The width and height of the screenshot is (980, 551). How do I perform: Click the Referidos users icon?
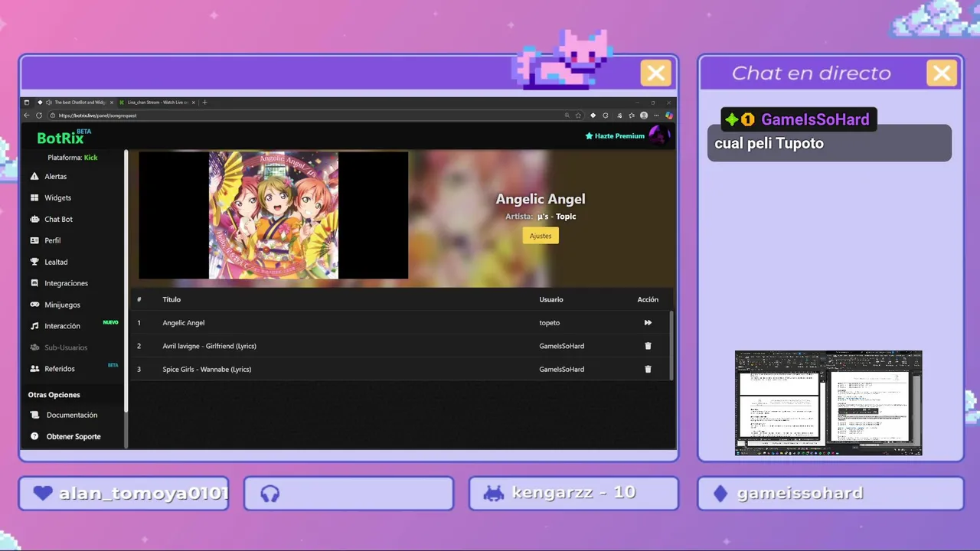[x=34, y=369]
